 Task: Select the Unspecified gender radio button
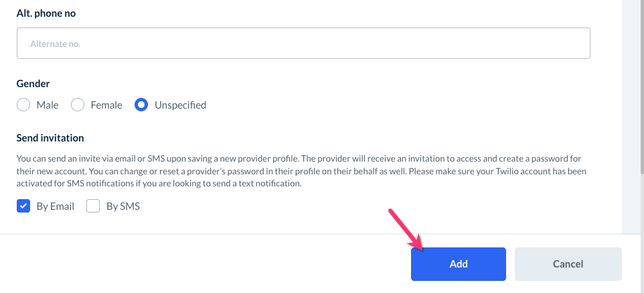coord(141,105)
